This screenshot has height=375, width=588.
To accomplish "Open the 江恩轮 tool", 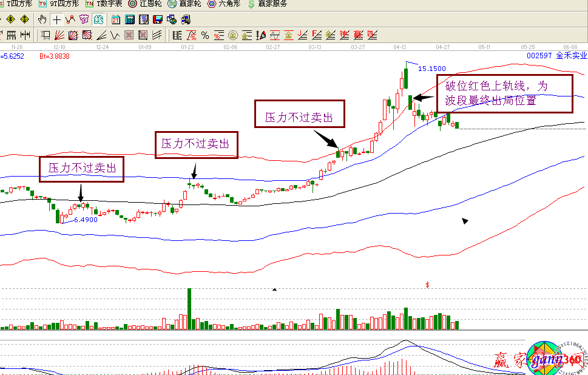I will (x=145, y=4).
